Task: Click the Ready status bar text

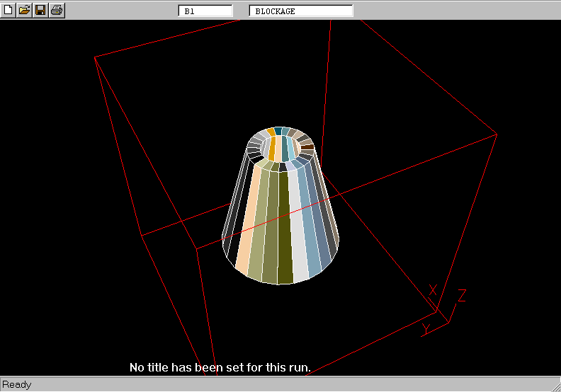Action: pyautogui.click(x=17, y=385)
